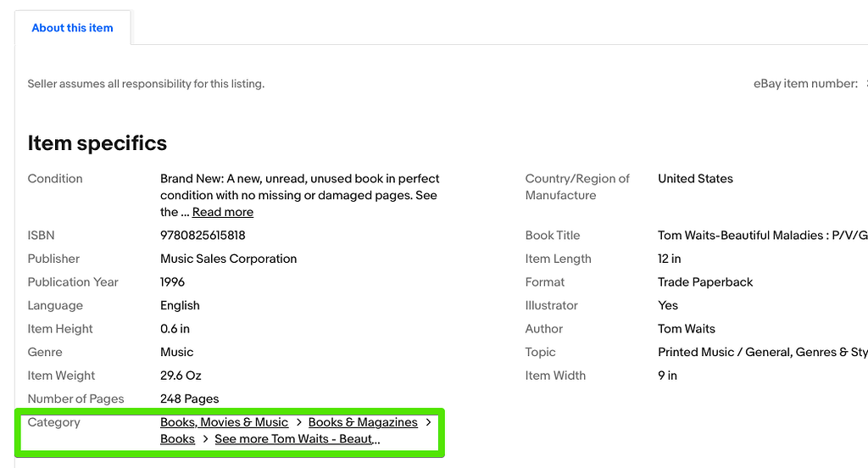The image size is (868, 468).
Task: Click the Genre value Music
Action: click(x=176, y=352)
